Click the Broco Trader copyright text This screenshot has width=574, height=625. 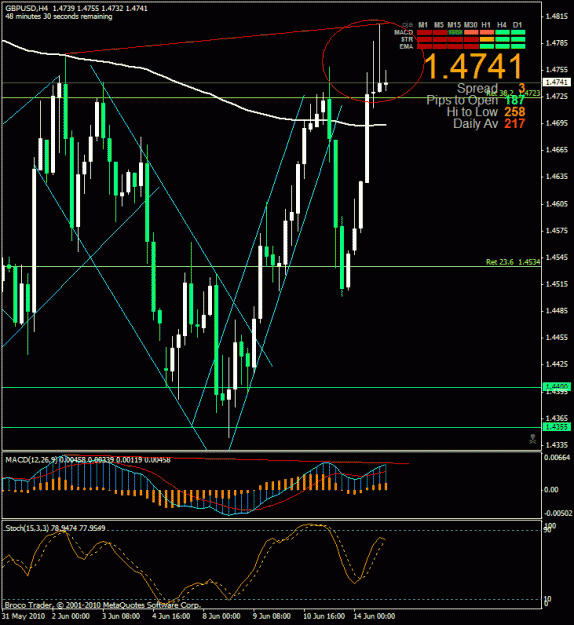click(102, 605)
